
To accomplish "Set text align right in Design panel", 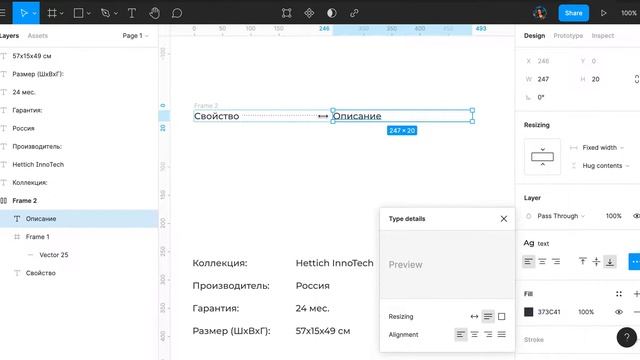I will pos(556,262).
